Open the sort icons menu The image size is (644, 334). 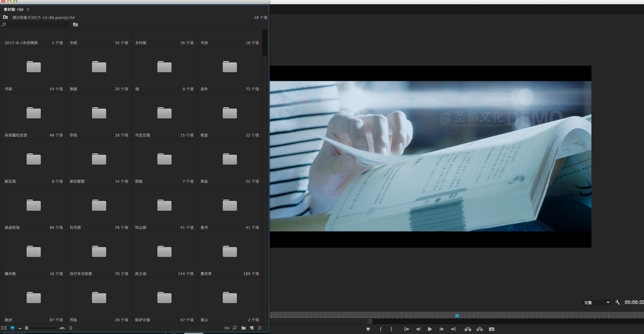[x=71, y=328]
